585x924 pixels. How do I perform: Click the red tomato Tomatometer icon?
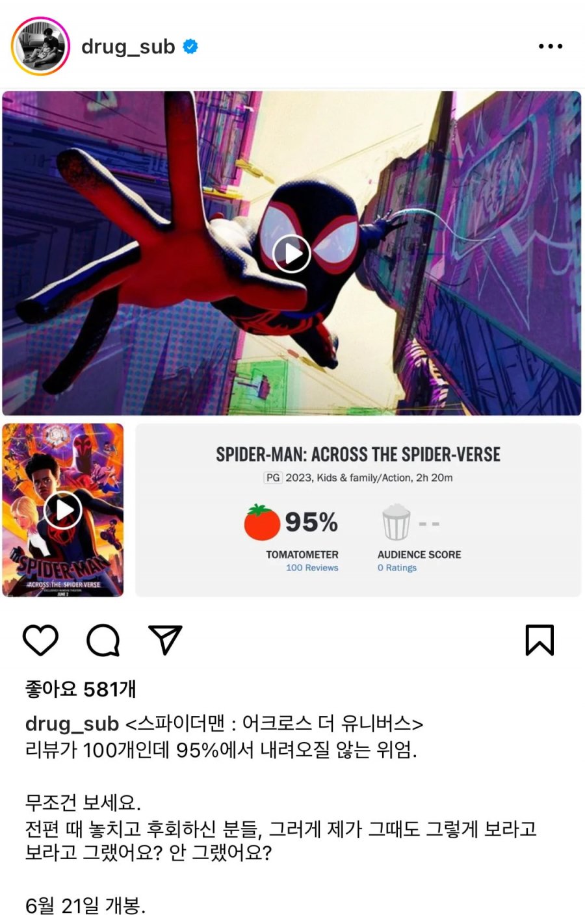click(261, 522)
